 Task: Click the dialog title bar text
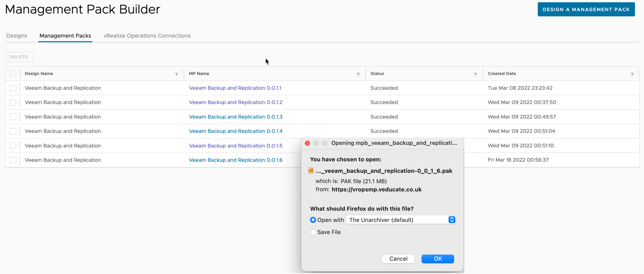pos(394,143)
